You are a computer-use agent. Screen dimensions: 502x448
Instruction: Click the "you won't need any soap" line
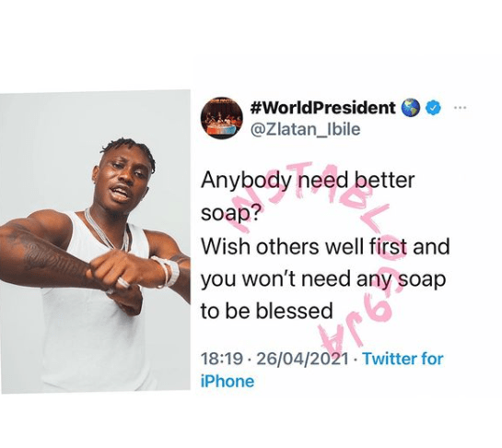[x=323, y=279]
